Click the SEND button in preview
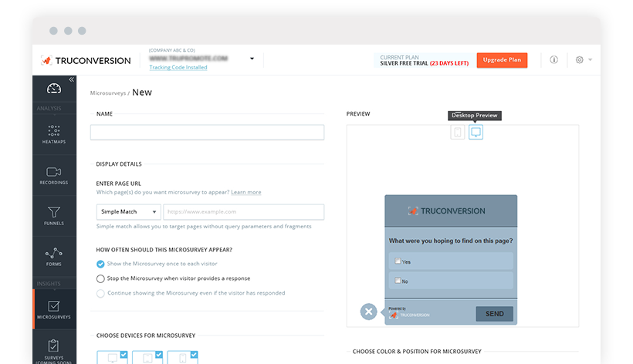This screenshot has height=364, width=633. [495, 314]
